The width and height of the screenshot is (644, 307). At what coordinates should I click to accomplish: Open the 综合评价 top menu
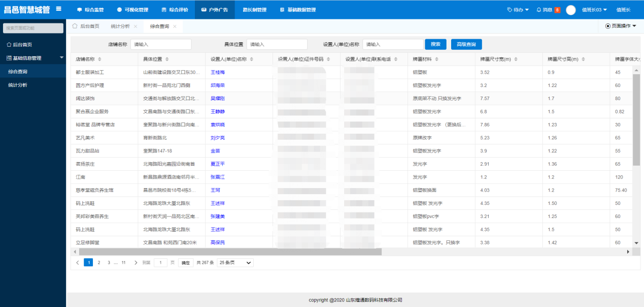tap(175, 10)
